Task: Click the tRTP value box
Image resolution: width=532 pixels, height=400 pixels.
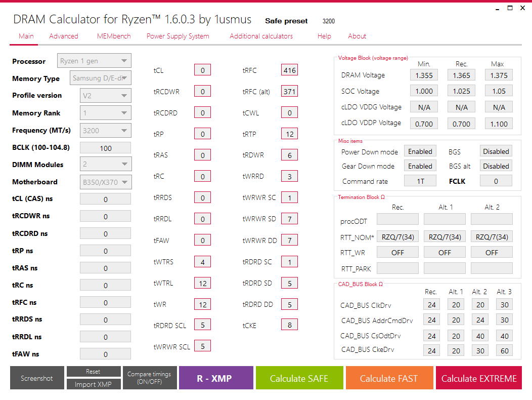Action: pos(289,134)
